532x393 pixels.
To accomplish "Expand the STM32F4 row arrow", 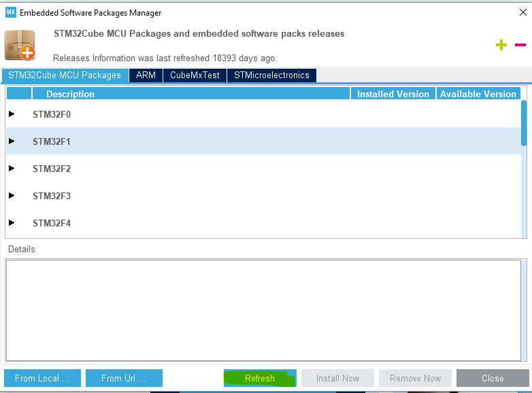I will pyautogui.click(x=12, y=222).
